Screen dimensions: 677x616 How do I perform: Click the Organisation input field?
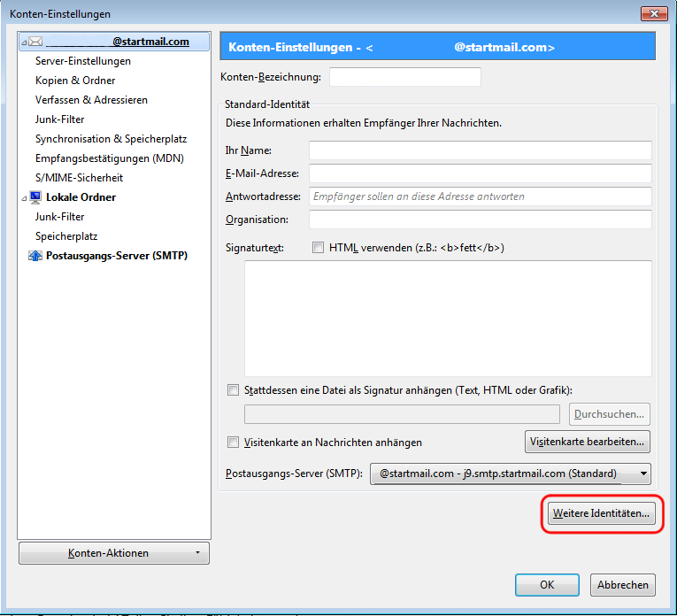coord(481,219)
